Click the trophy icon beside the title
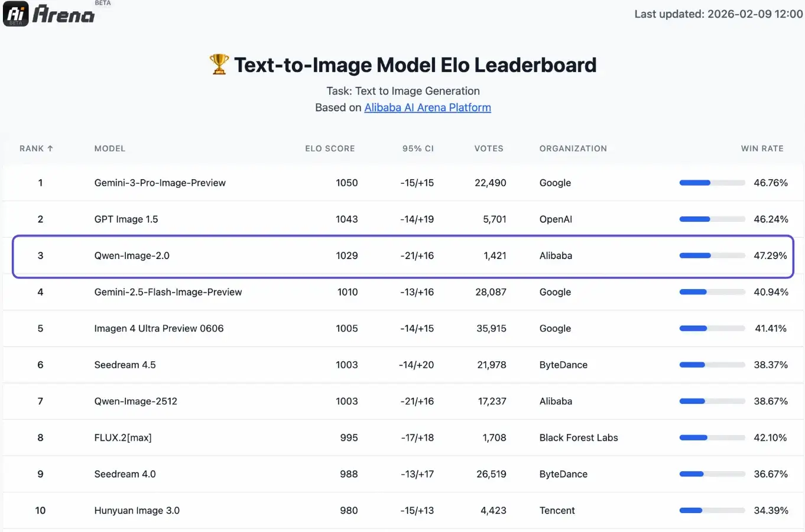This screenshot has height=532, width=805. (x=219, y=64)
